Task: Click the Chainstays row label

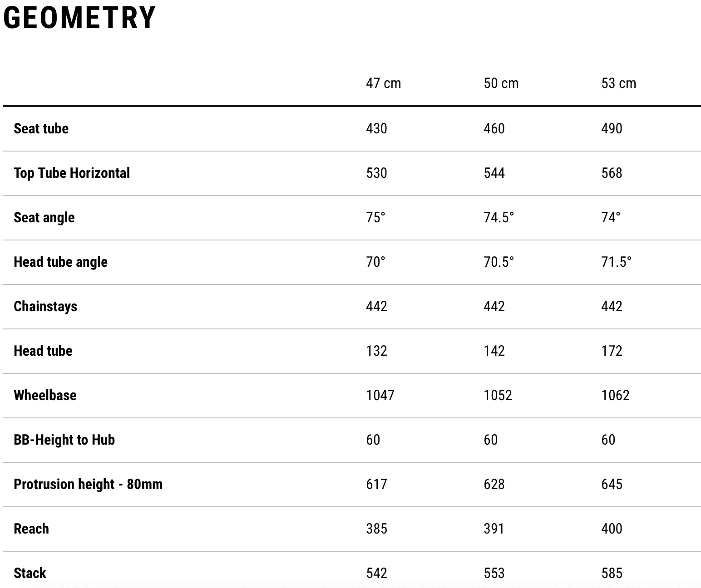Action: [x=45, y=306]
